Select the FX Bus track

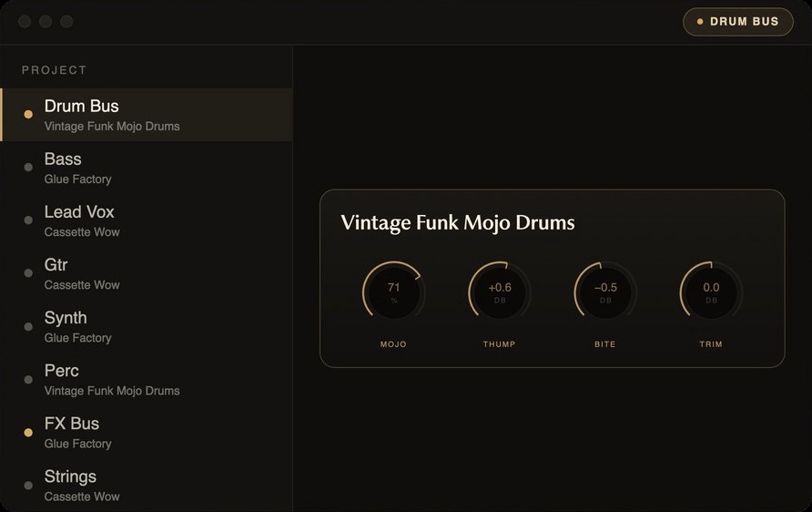147,432
